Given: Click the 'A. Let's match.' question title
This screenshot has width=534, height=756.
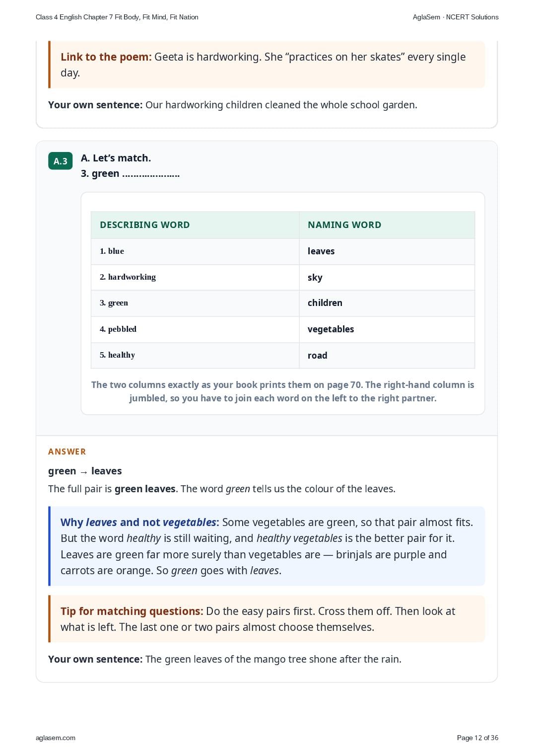Looking at the screenshot, I should [x=116, y=158].
